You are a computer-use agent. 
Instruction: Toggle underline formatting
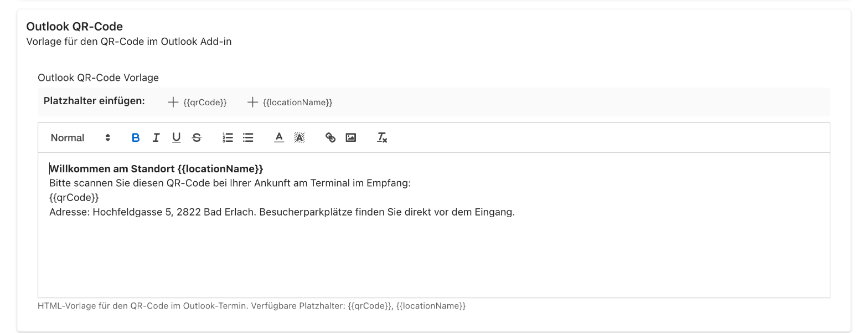click(x=176, y=138)
